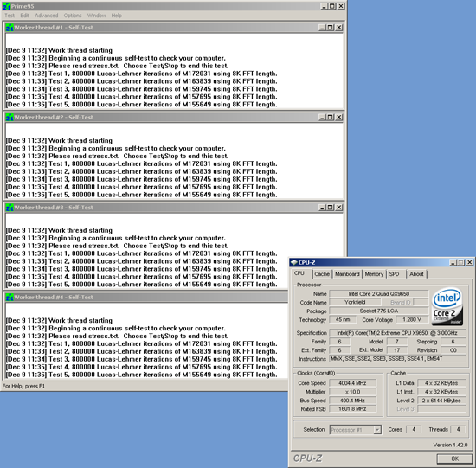
Task: Open the Advanced menu in Prime95
Action: click(x=46, y=16)
